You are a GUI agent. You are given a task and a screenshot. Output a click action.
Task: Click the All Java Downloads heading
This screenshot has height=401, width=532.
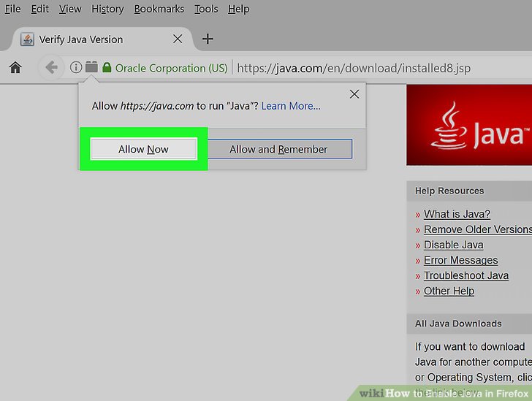(x=458, y=324)
